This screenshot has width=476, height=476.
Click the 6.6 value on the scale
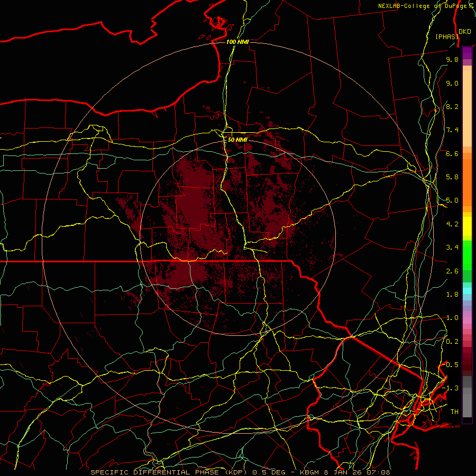(452, 153)
